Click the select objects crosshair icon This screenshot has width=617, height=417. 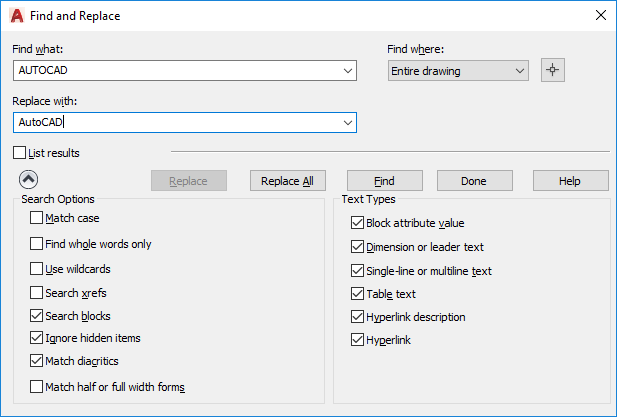point(552,70)
